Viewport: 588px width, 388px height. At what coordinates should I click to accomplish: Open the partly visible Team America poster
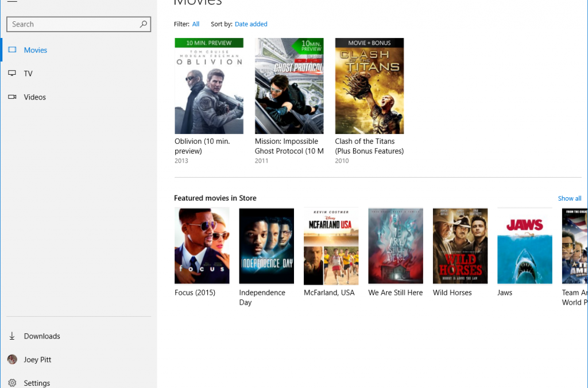coord(575,246)
